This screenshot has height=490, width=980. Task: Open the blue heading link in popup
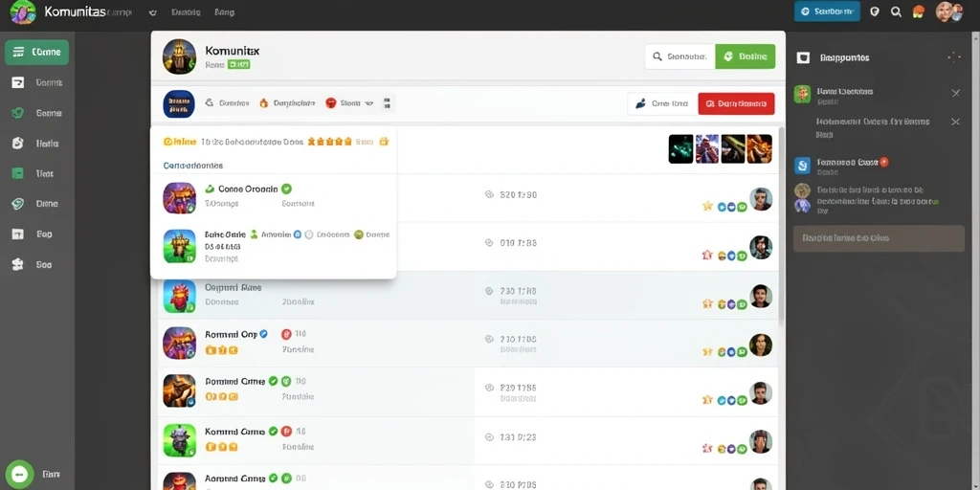click(193, 167)
